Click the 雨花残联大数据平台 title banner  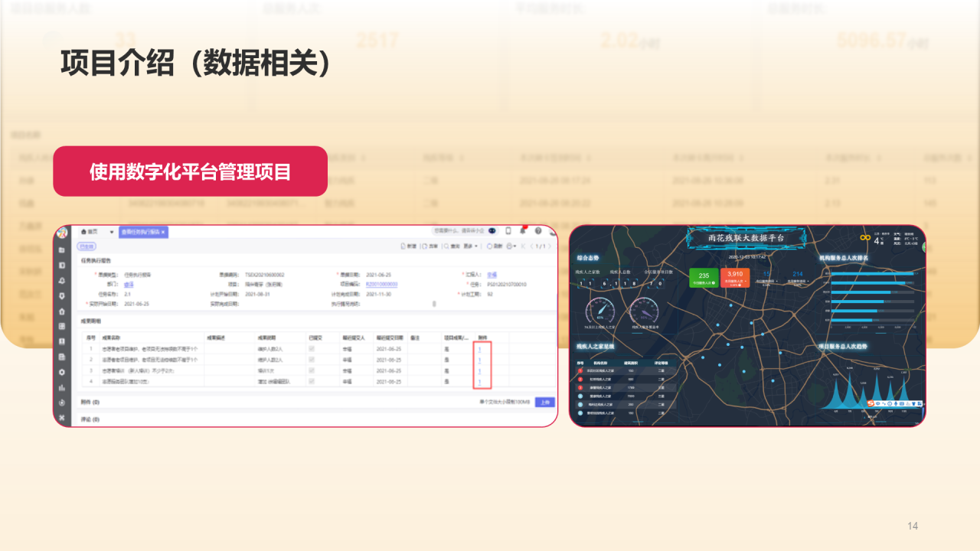click(746, 239)
